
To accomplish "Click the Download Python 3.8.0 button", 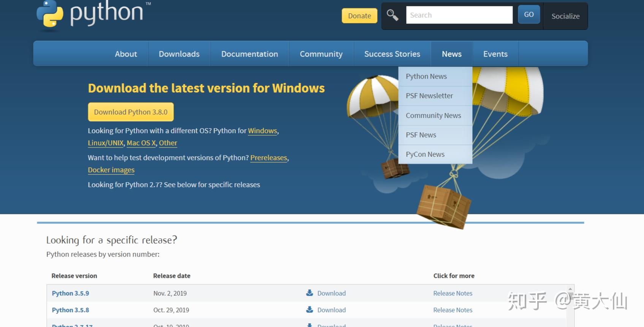I will coord(131,112).
